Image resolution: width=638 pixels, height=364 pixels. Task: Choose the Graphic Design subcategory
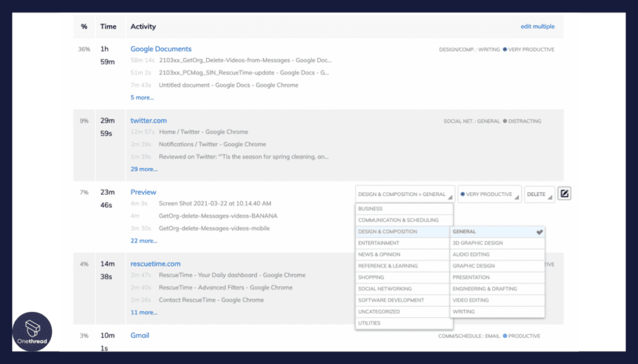pyautogui.click(x=497, y=266)
